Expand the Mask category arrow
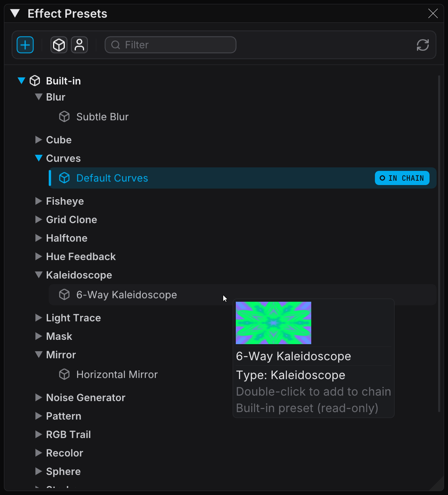The image size is (448, 495). (39, 336)
